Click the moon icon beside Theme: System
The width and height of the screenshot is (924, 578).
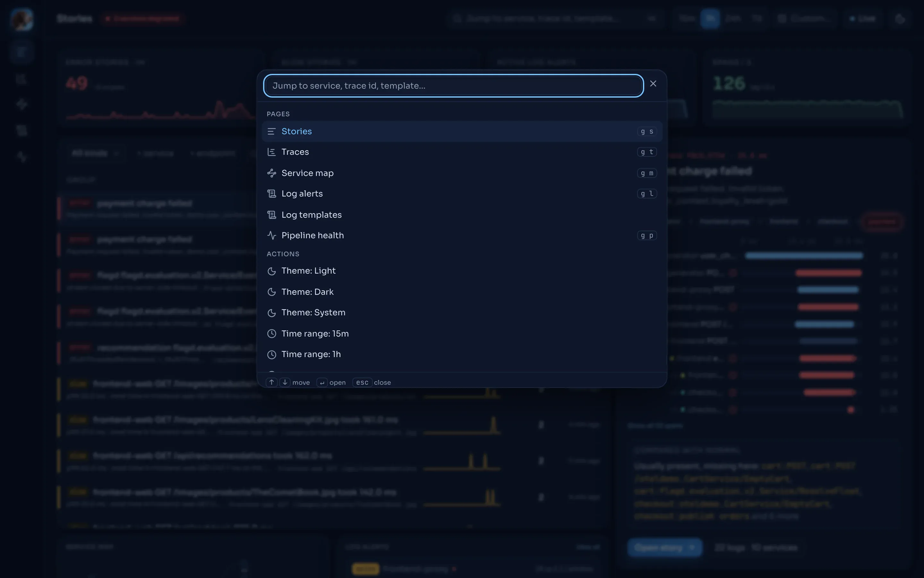click(271, 313)
